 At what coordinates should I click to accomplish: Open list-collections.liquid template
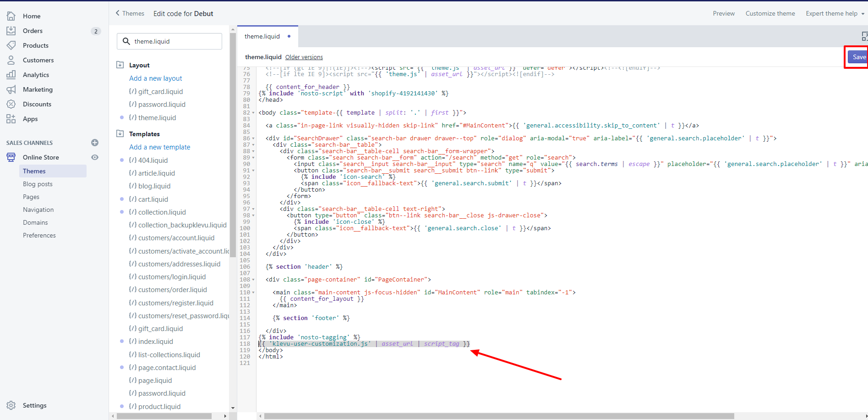169,355
